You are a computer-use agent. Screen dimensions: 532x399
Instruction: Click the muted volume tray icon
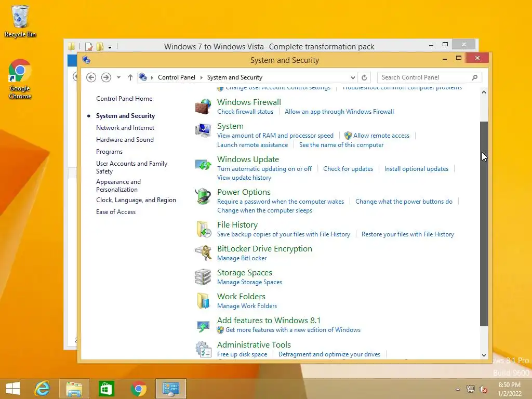[x=483, y=389]
